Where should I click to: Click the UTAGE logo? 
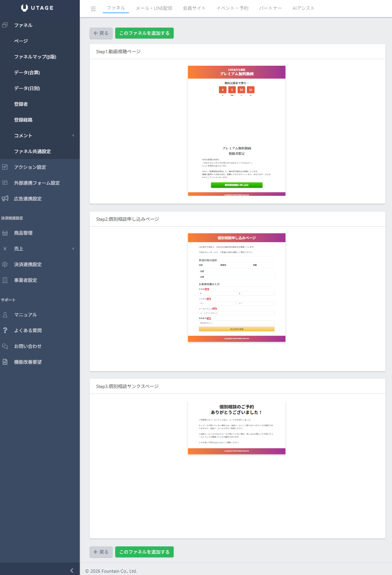point(37,8)
